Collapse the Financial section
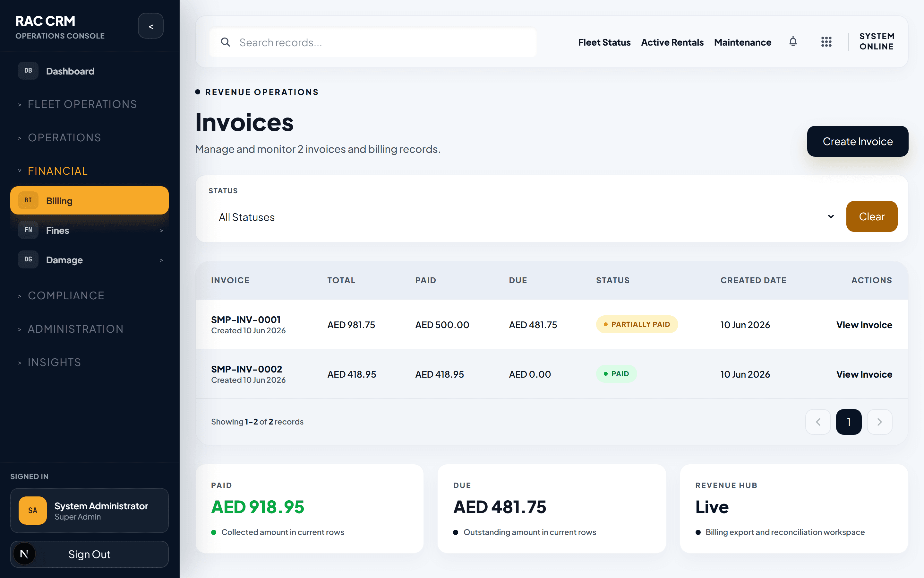This screenshot has height=578, width=924. (53, 171)
